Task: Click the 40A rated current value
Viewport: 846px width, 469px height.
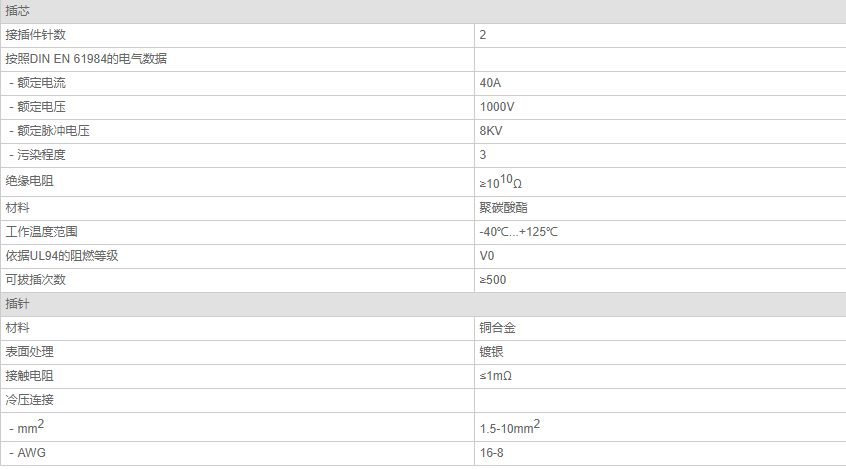Action: pos(490,83)
